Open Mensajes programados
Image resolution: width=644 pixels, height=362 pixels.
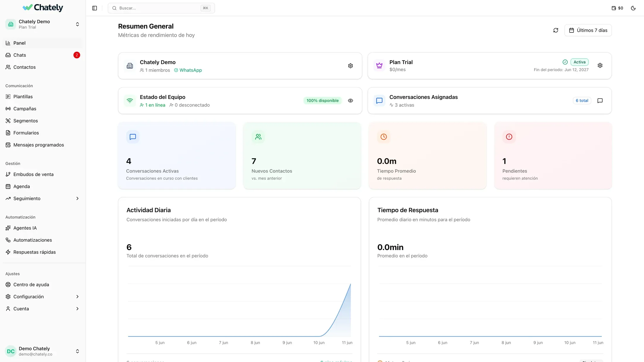pyautogui.click(x=43, y=145)
